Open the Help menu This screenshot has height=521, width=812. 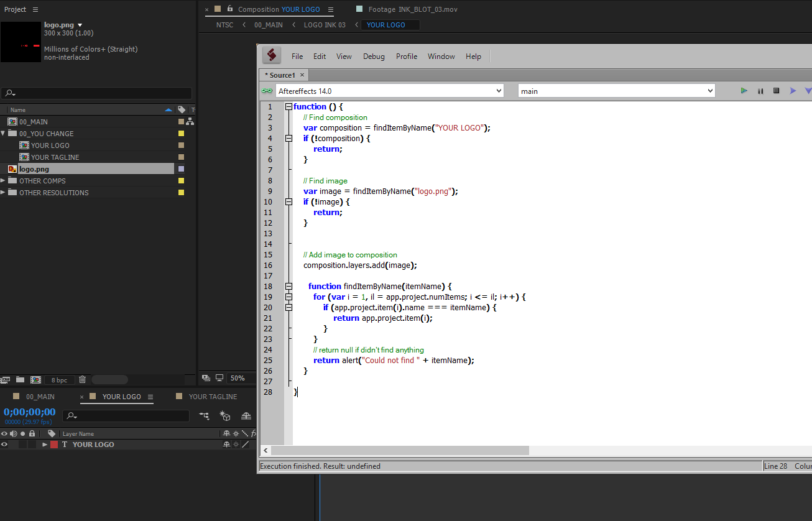473,56
